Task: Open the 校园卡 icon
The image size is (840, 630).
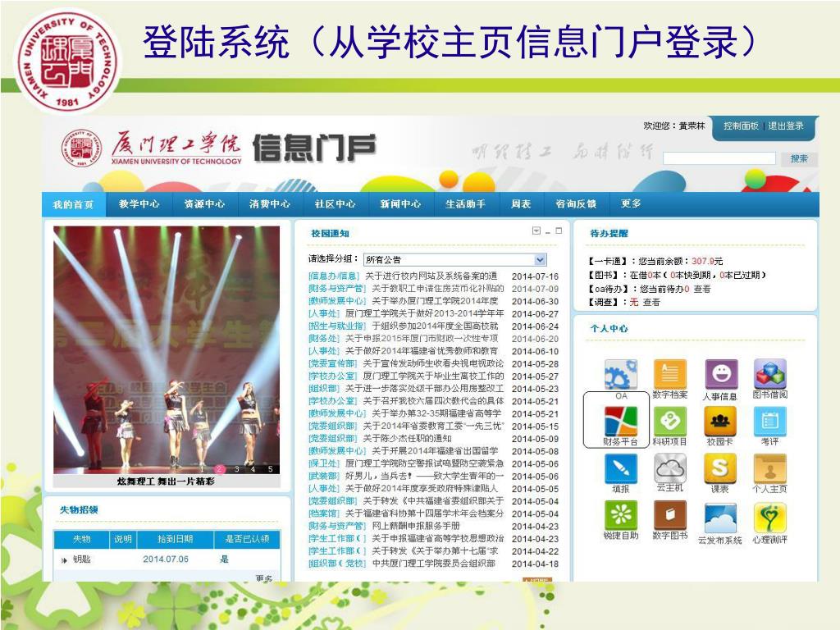Action: pos(720,421)
